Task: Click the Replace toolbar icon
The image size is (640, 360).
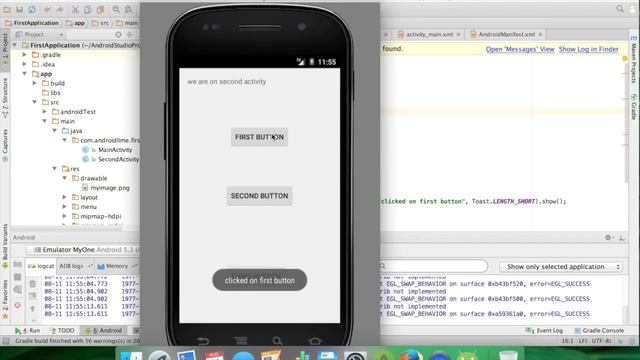Action: tap(129, 9)
